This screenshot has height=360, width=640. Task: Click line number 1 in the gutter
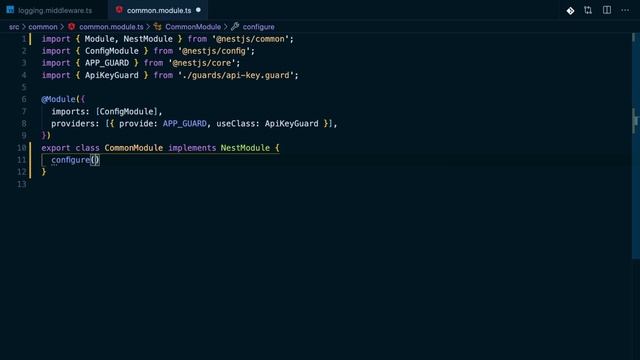pos(24,39)
